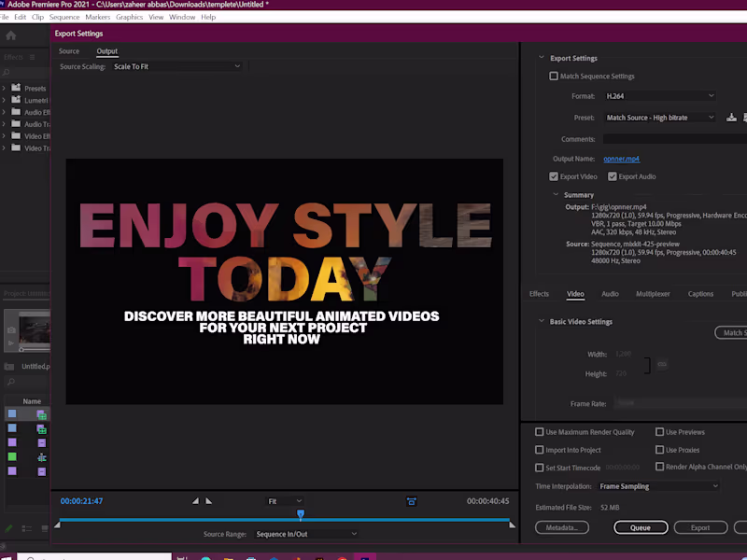
Task: Click the blue playhead on preview timeline
Action: pos(301,513)
